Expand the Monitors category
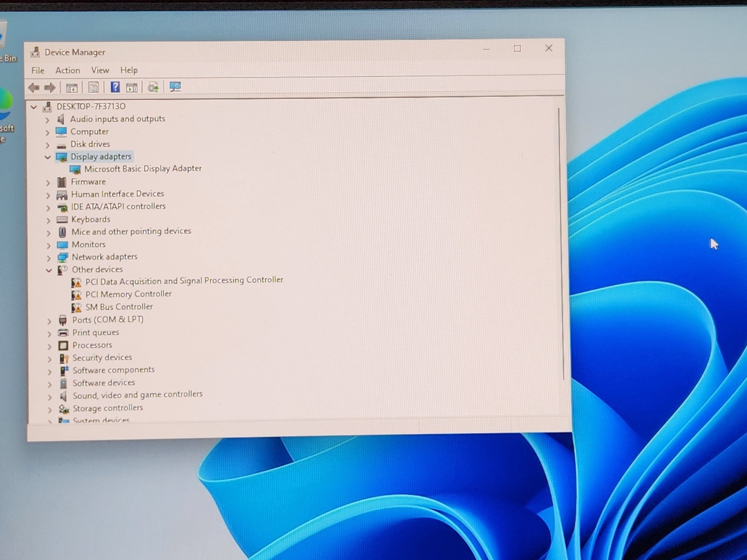This screenshot has width=747, height=560. pos(49,245)
